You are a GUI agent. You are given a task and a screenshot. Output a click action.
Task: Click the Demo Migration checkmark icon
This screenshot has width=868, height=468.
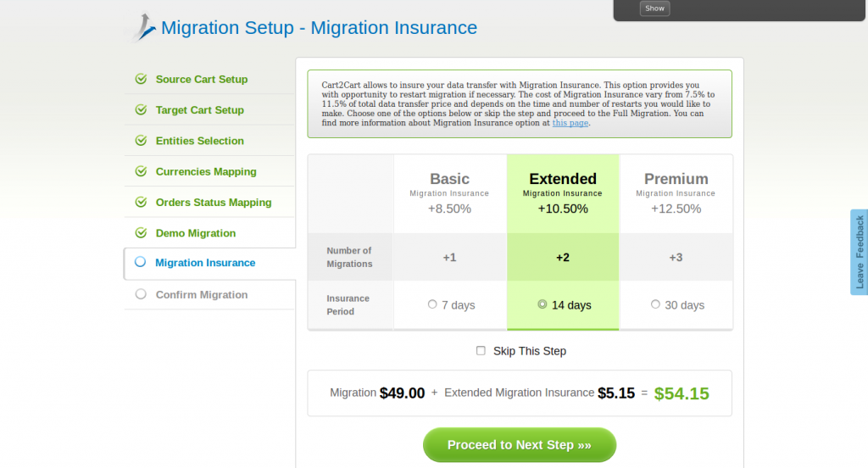(141, 233)
